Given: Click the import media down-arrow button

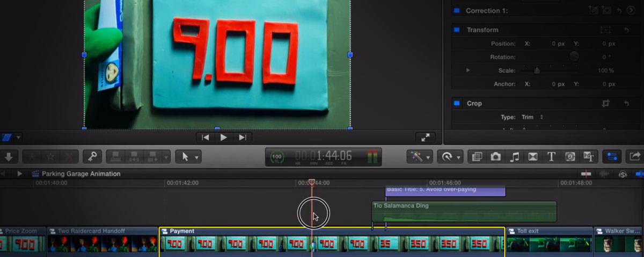Looking at the screenshot, I should (x=9, y=156).
